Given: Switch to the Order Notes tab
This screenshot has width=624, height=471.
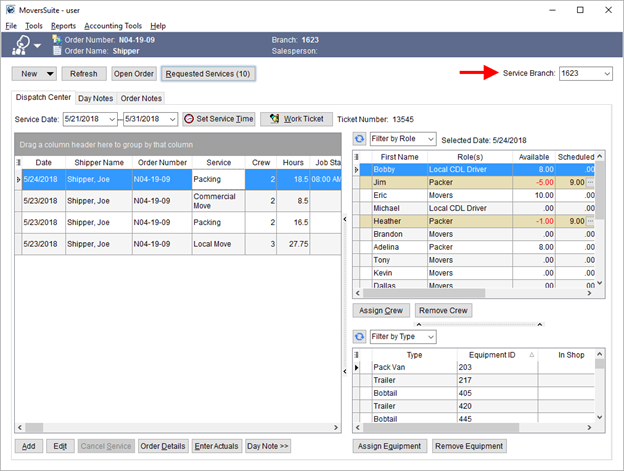Looking at the screenshot, I should tap(141, 98).
